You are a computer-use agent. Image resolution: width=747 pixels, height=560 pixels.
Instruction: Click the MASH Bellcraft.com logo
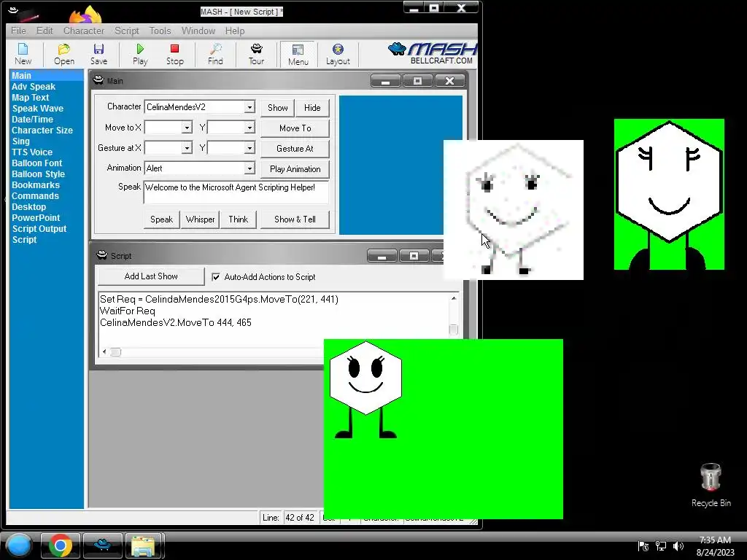pos(433,52)
